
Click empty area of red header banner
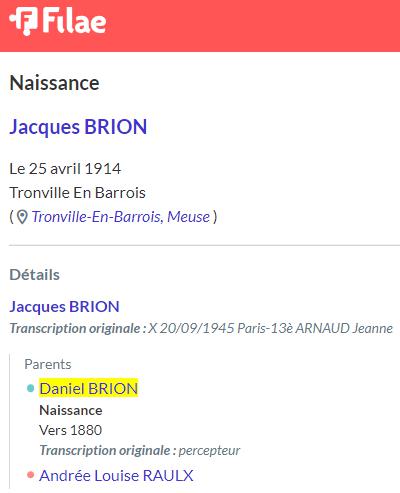click(x=253, y=25)
